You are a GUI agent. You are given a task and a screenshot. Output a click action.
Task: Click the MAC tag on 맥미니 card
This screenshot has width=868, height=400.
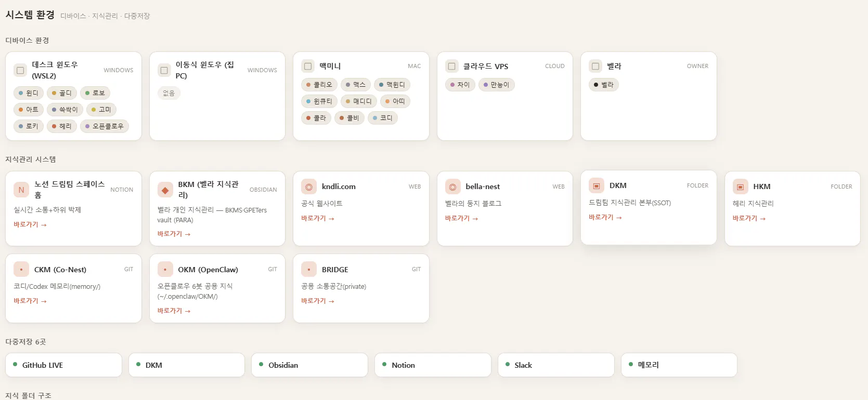pos(414,66)
